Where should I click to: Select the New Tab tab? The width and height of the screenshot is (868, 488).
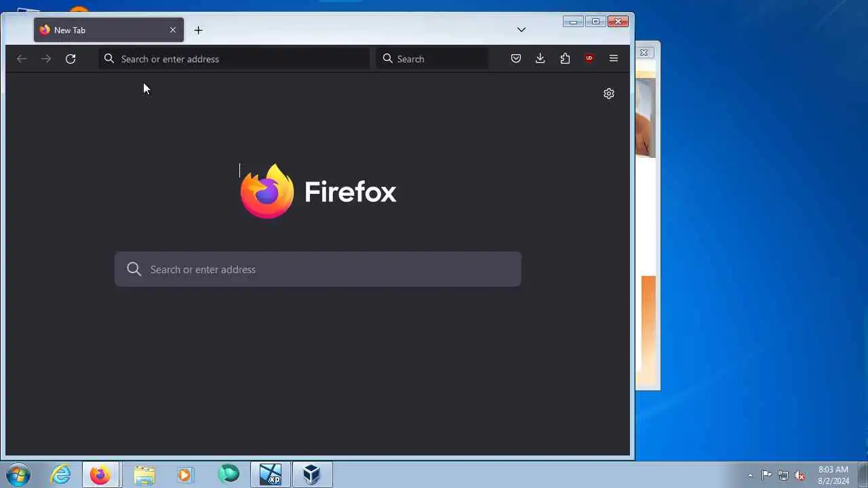(x=108, y=30)
